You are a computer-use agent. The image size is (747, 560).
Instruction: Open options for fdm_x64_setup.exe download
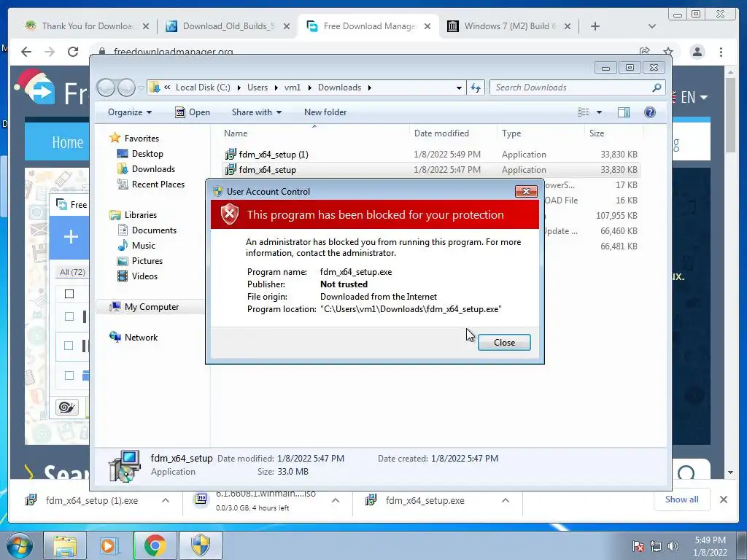click(506, 500)
